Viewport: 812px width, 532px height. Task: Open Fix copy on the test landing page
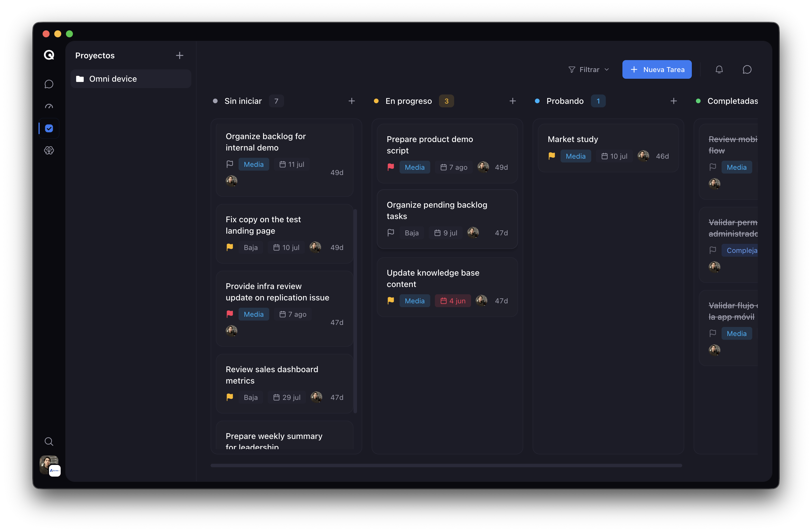[x=285, y=234]
